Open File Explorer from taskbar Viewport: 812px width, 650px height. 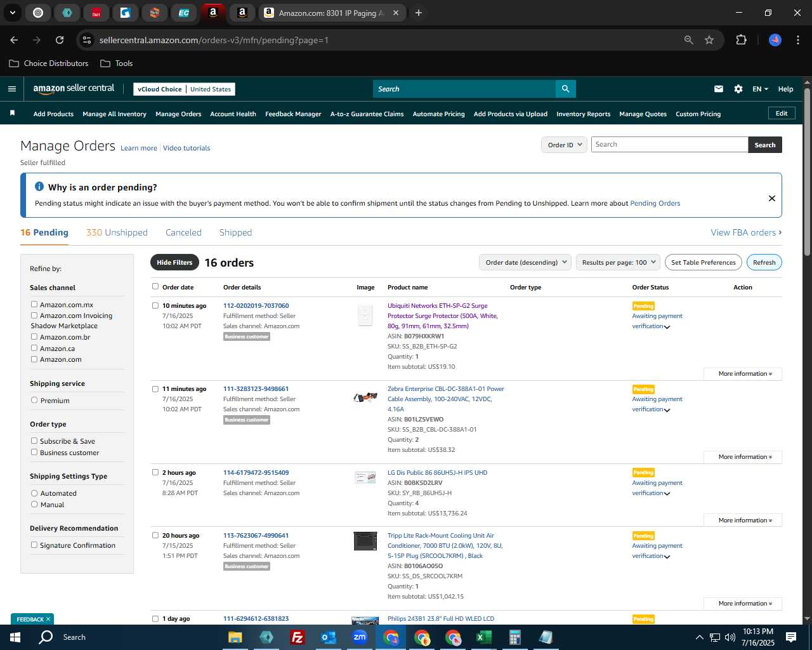(x=235, y=637)
